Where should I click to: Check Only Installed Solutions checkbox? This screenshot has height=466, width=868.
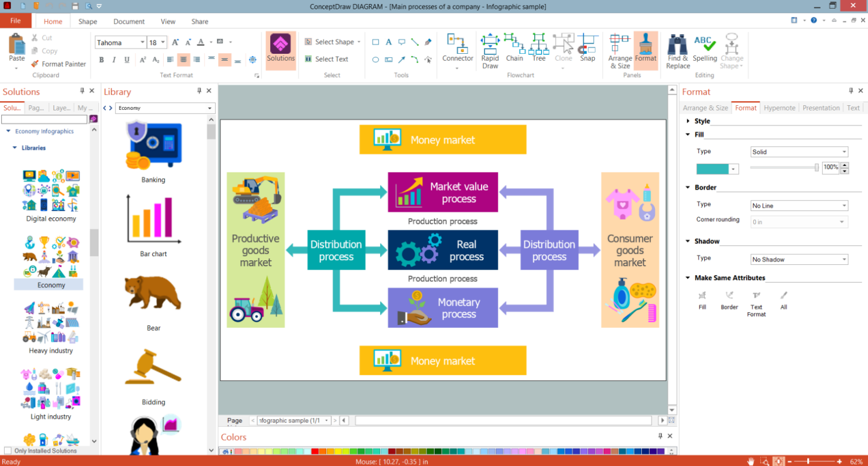[8, 450]
